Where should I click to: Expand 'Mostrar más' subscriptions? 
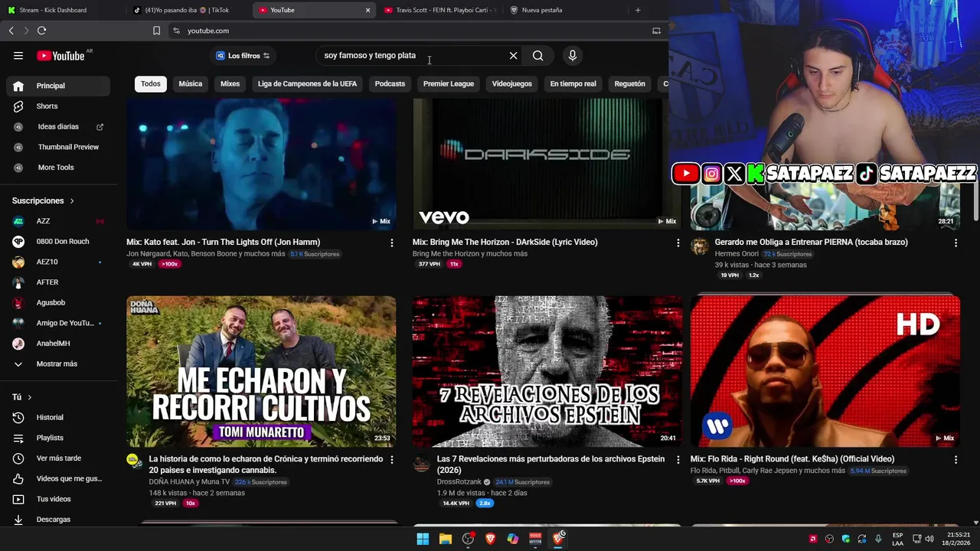(x=58, y=364)
